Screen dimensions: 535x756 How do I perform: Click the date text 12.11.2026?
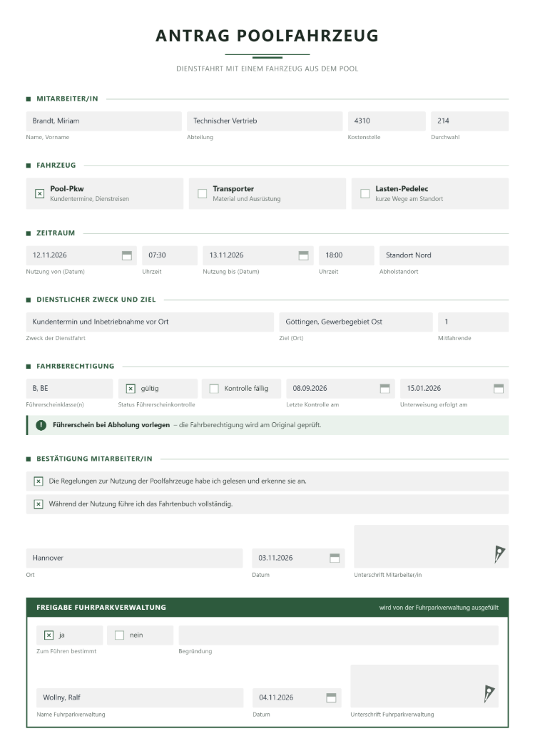(x=50, y=255)
